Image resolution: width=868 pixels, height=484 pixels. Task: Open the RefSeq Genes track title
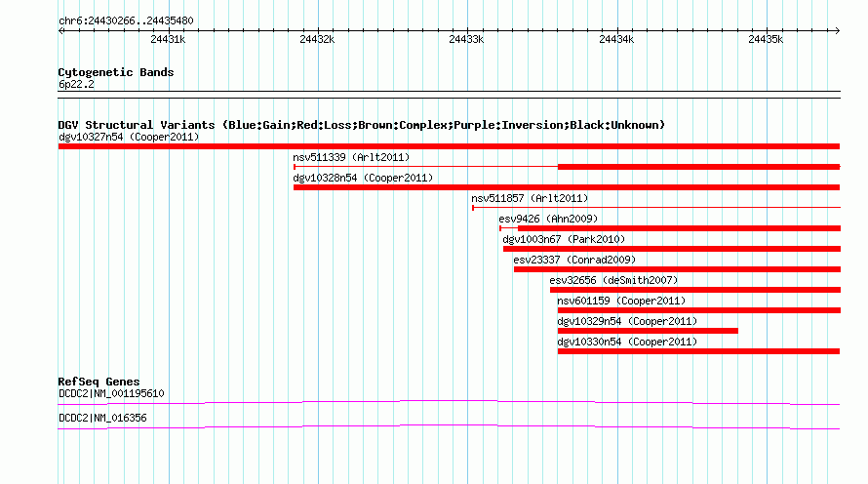click(99, 383)
